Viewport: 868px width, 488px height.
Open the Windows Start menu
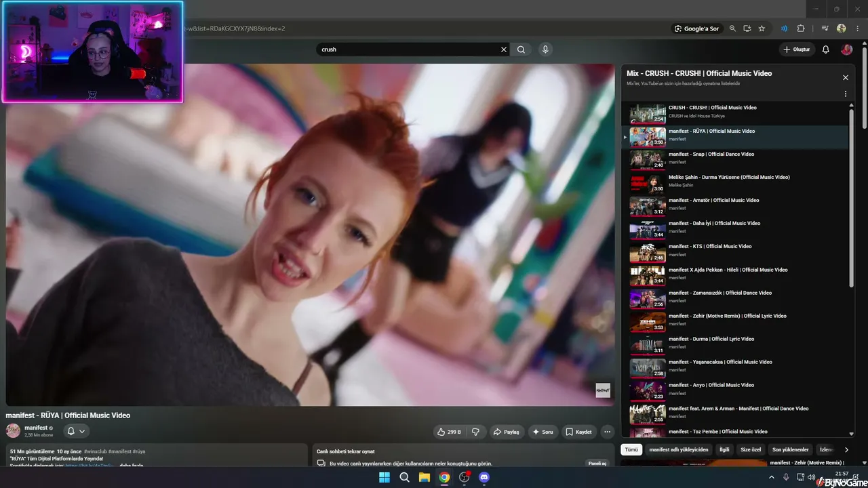[x=384, y=477]
